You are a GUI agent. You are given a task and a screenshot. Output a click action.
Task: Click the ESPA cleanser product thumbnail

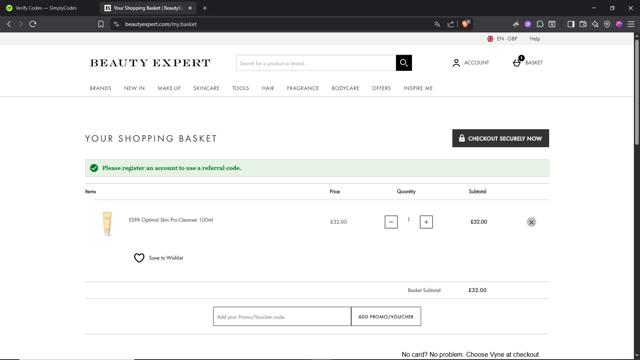pos(107,223)
